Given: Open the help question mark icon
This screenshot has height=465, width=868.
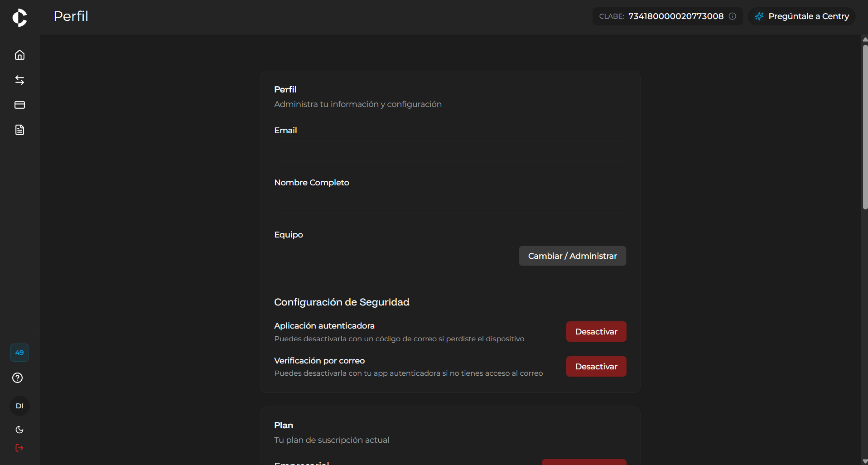Looking at the screenshot, I should [x=18, y=378].
